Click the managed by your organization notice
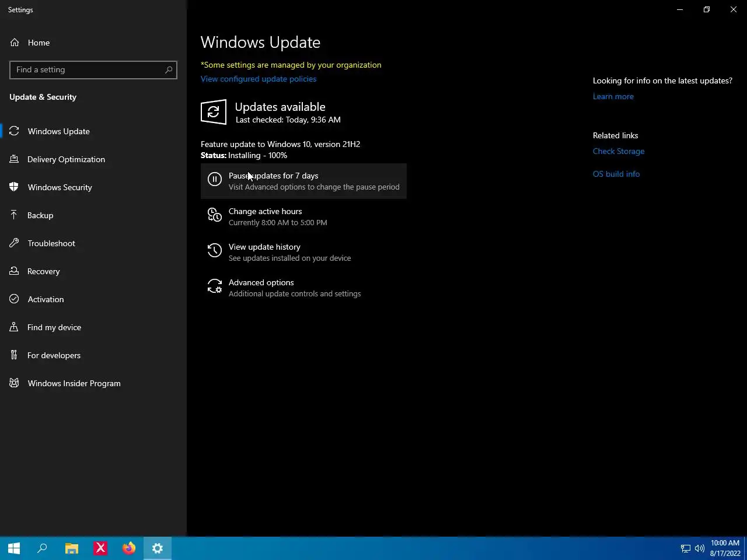This screenshot has height=560, width=747. 291,65
